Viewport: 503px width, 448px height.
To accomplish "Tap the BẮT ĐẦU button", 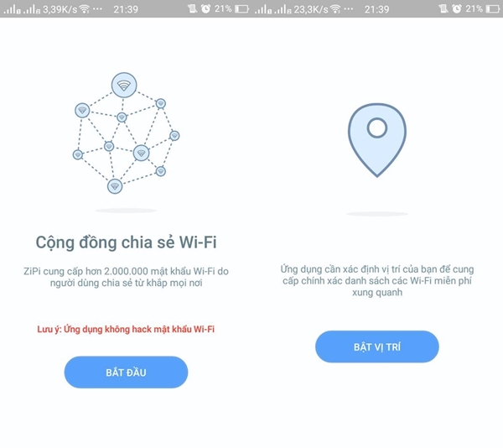I will pyautogui.click(x=126, y=372).
